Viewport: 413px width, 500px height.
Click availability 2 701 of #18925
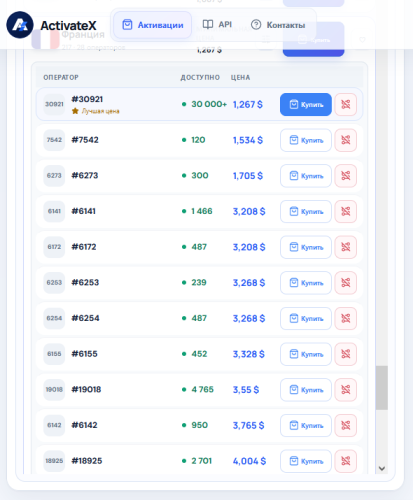[201, 461]
